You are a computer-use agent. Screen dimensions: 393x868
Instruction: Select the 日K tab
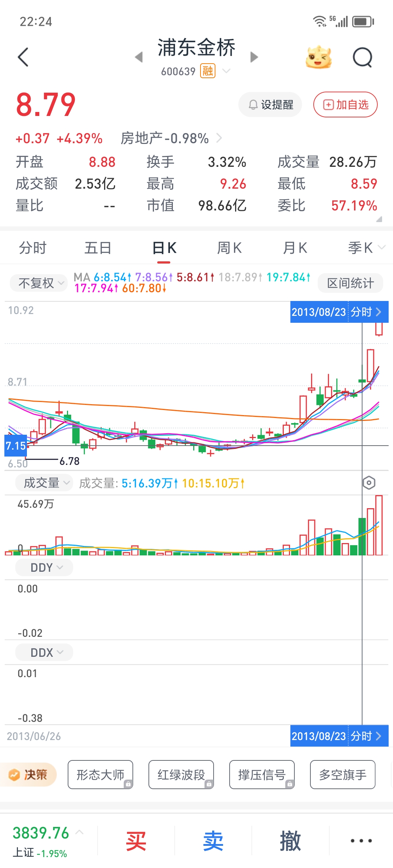click(x=164, y=248)
